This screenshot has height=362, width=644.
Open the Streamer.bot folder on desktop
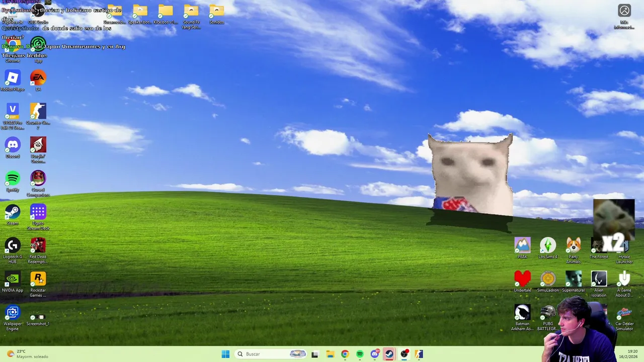pyautogui.click(x=114, y=14)
